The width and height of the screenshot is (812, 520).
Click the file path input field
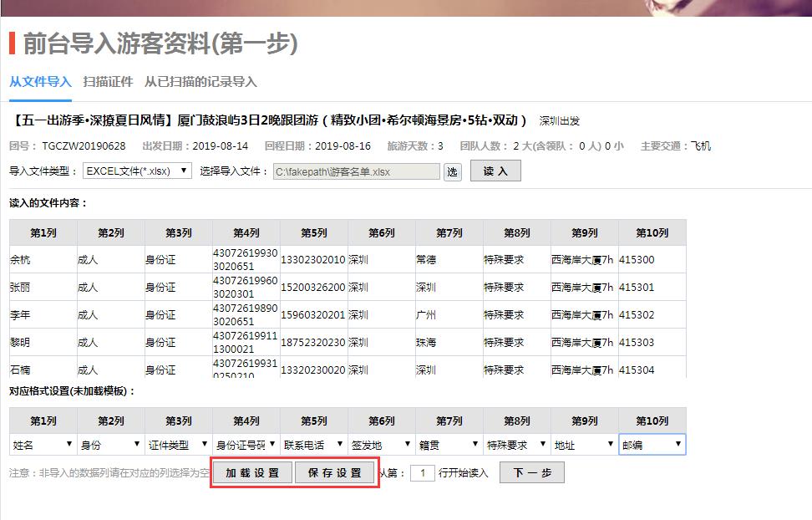pos(356,171)
